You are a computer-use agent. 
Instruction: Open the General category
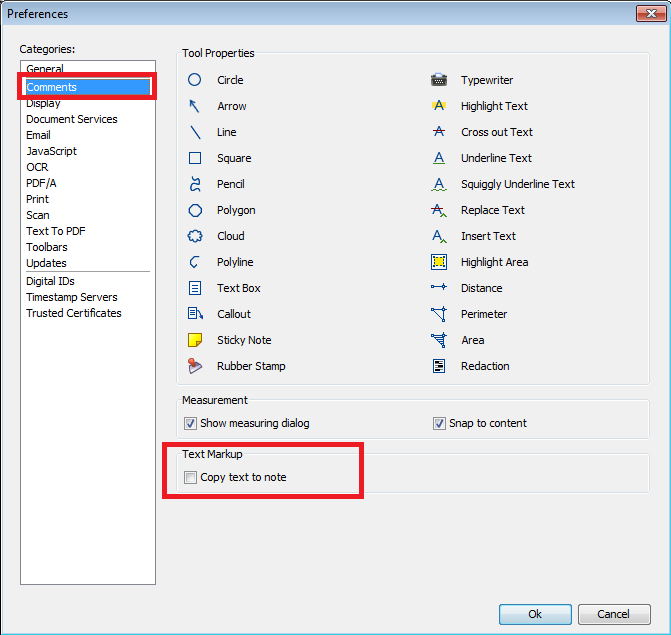45,68
